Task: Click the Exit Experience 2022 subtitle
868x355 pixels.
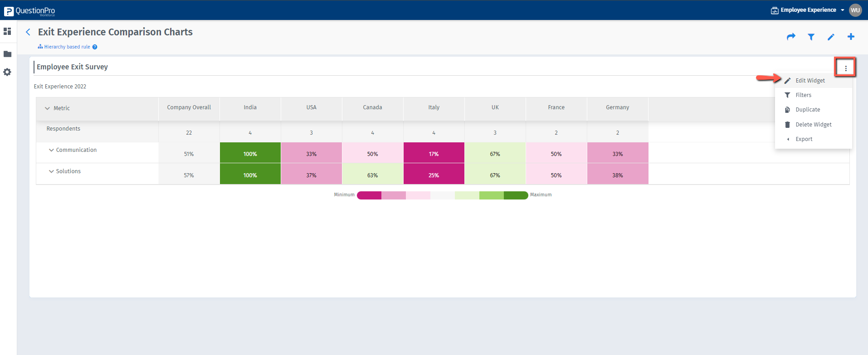Action: 60,87
